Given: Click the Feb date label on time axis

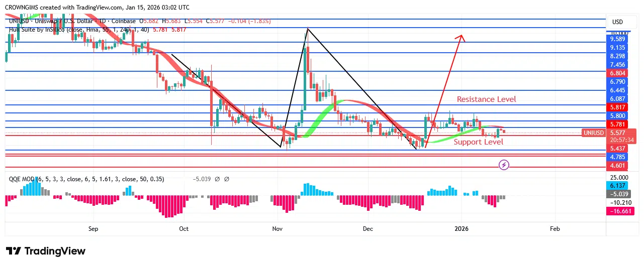Looking at the screenshot, I should click(555, 229).
